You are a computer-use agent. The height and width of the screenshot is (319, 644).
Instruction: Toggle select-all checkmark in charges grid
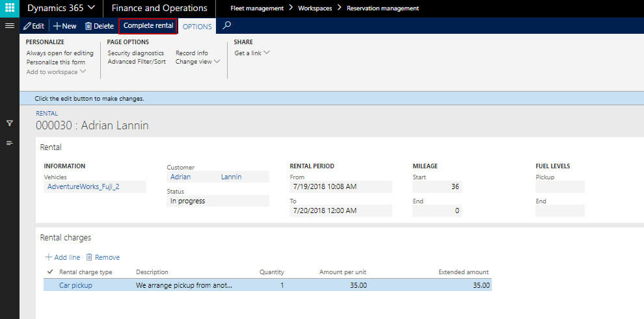(x=50, y=272)
